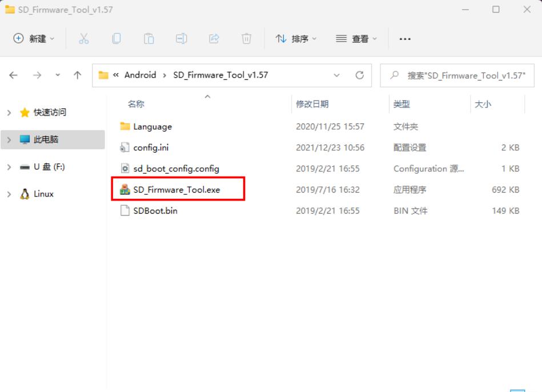
Task: Select 此电脑 in the navigation pane
Action: (x=46, y=139)
